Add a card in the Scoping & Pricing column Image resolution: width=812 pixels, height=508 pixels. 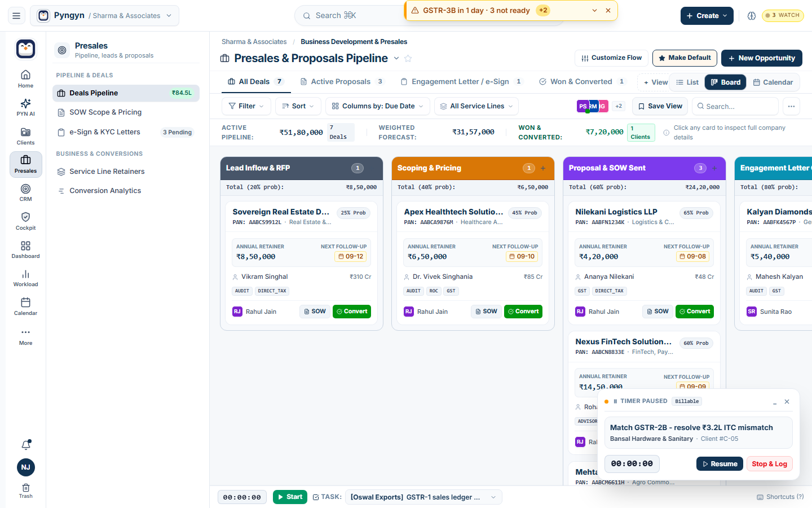(x=543, y=168)
